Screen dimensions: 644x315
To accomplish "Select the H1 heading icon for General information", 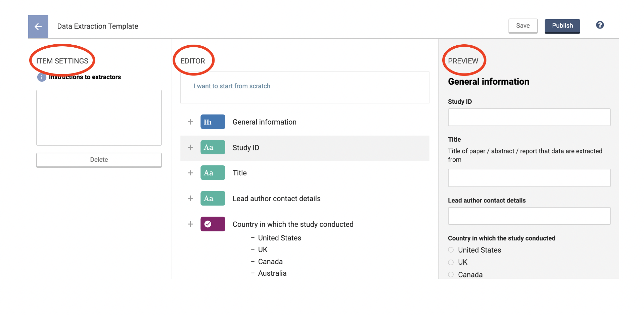I will (213, 122).
